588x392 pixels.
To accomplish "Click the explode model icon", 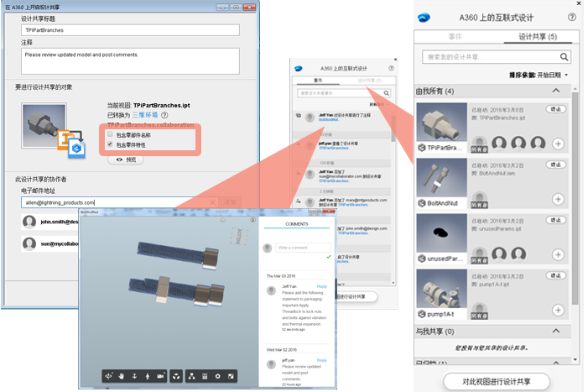I will click(x=176, y=376).
